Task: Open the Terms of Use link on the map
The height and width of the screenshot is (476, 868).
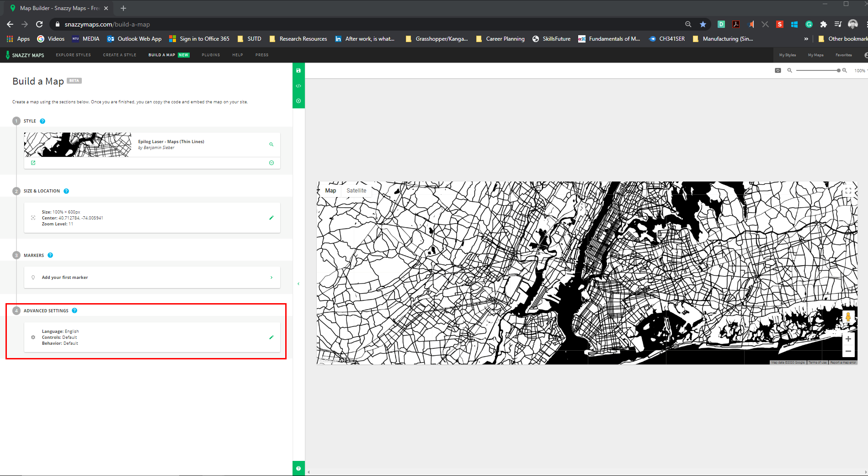Action: [x=817, y=362]
